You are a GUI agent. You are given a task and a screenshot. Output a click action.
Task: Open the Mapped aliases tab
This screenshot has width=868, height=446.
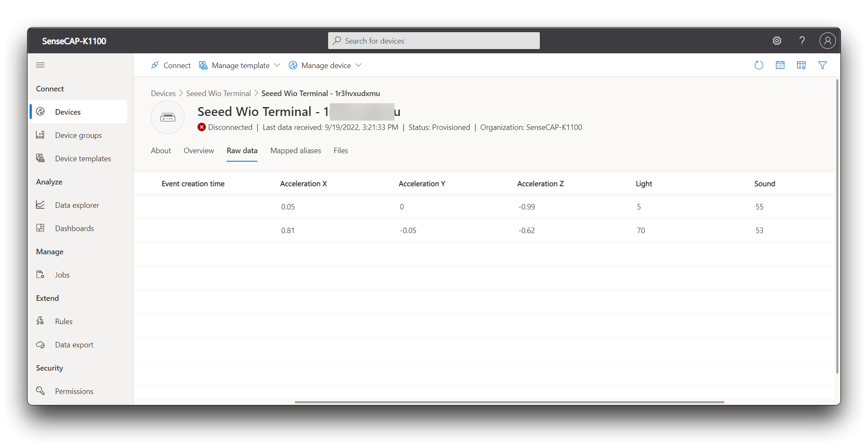click(x=296, y=151)
